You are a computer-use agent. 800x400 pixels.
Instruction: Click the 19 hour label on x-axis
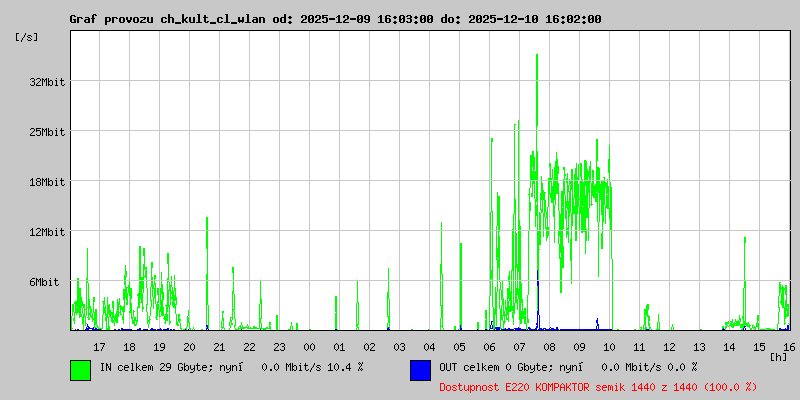point(159,347)
